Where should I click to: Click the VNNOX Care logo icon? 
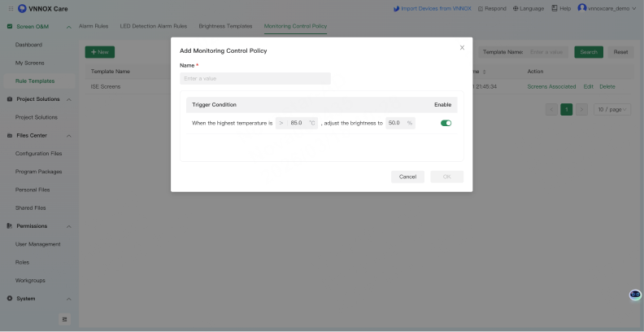pos(22,8)
